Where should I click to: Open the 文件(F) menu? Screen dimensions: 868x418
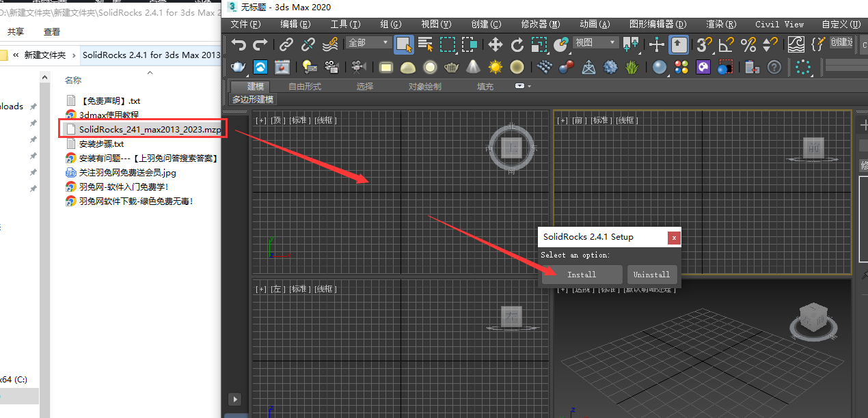click(246, 24)
